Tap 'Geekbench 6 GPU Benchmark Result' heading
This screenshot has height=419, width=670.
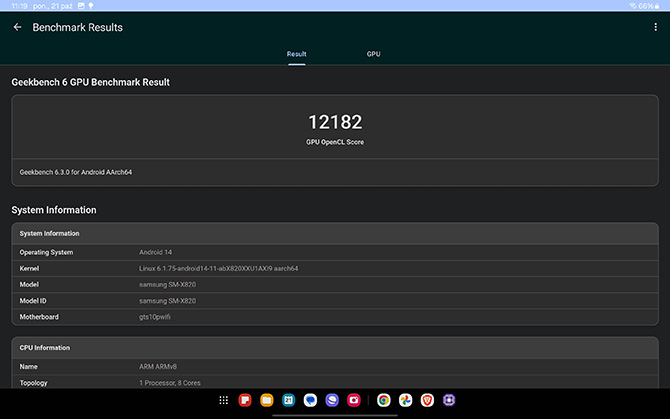click(91, 82)
